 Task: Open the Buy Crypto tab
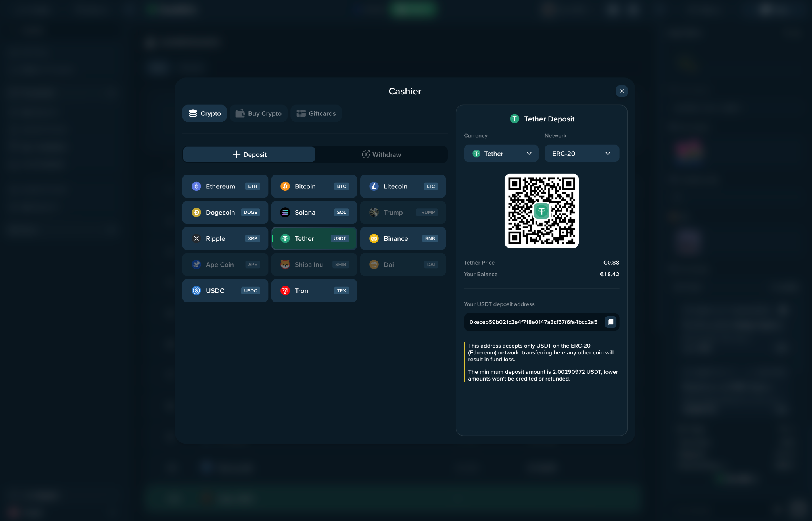point(259,113)
